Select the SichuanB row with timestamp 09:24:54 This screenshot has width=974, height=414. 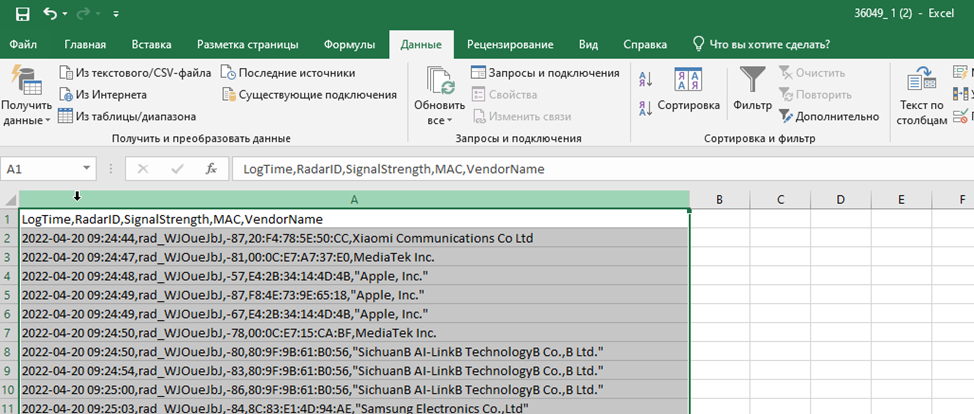tap(354, 371)
